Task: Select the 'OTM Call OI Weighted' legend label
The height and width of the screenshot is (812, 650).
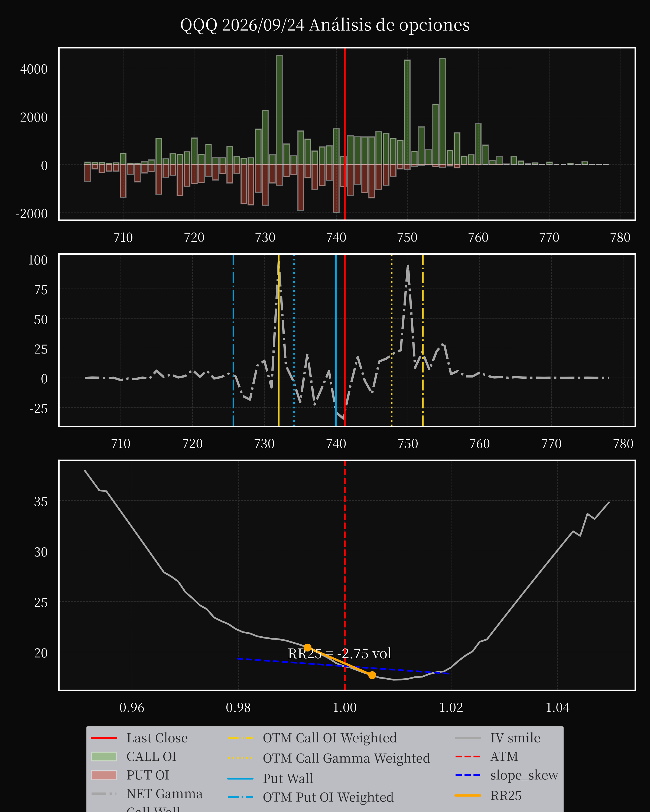Action: pyautogui.click(x=330, y=738)
